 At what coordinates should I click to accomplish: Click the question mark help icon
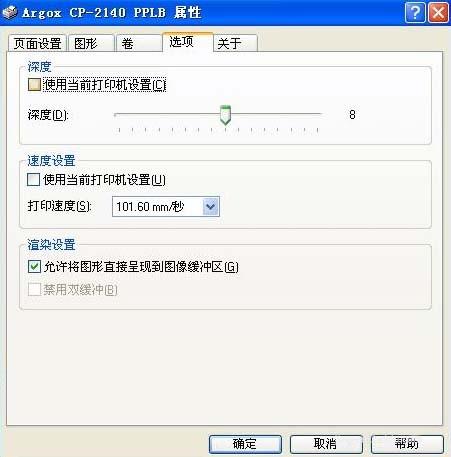(x=415, y=13)
